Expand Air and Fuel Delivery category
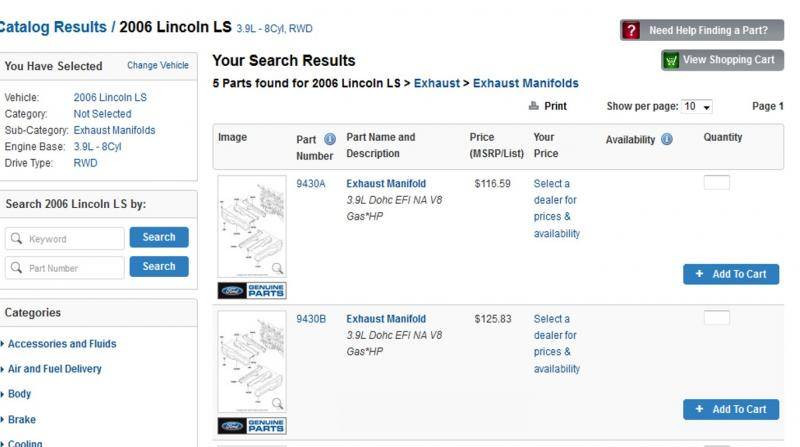Screen dimensions: 800x447 pyautogui.click(x=55, y=369)
